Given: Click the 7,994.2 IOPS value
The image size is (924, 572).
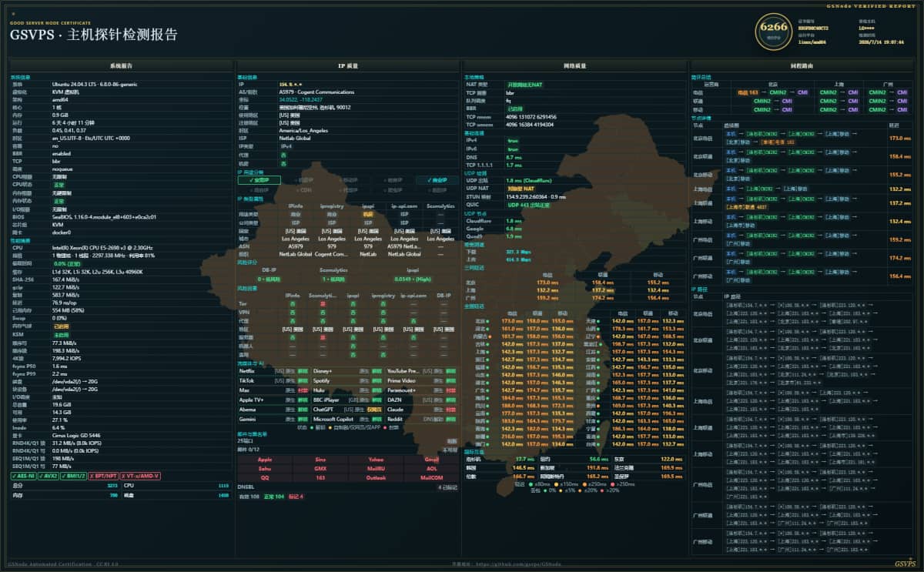Looking at the screenshot, I should coord(67,358).
